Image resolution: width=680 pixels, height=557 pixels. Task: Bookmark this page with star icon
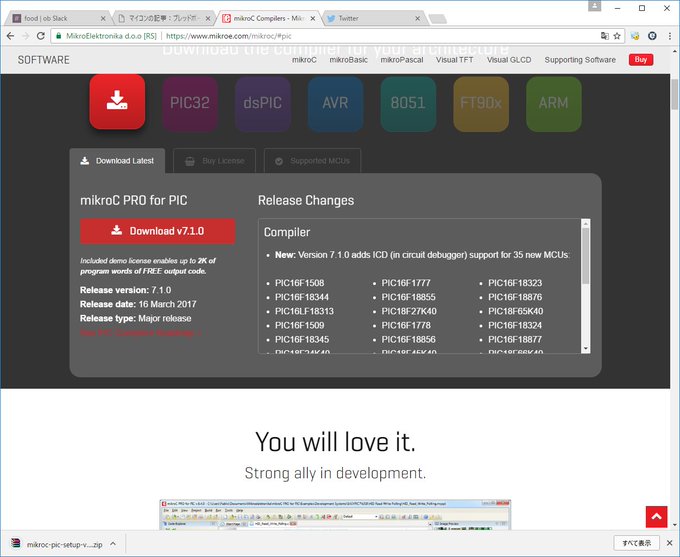[617, 36]
